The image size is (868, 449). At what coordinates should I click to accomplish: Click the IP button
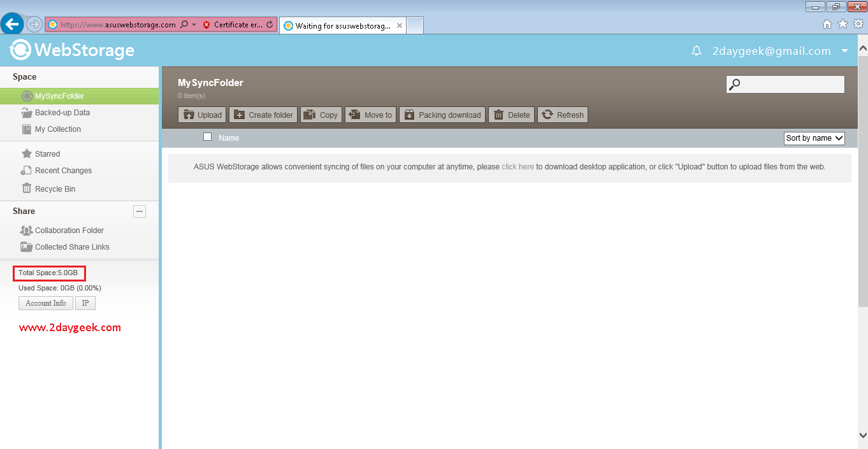click(x=85, y=303)
